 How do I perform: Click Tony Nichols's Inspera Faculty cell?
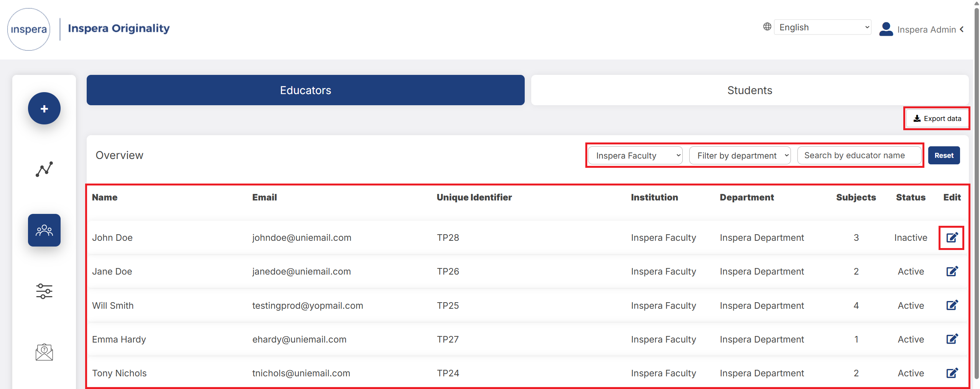pos(664,373)
